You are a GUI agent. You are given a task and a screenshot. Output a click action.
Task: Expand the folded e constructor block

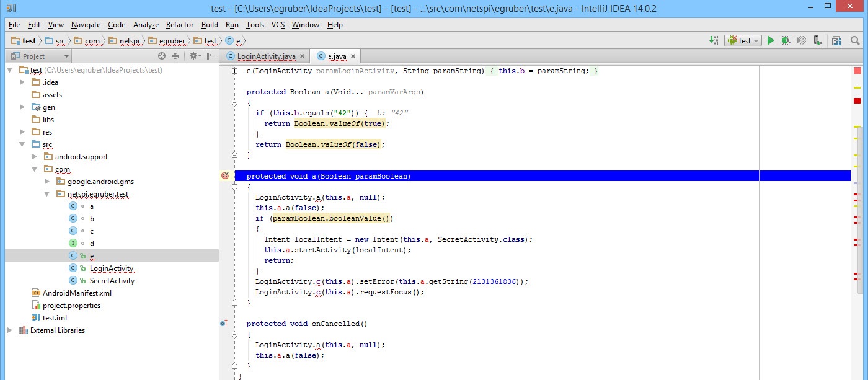click(234, 71)
